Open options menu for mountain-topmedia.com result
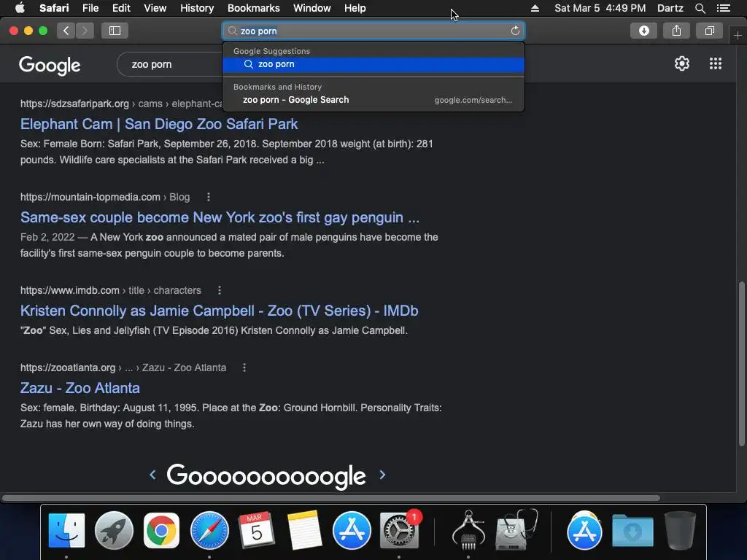Viewport: 747px width, 560px height. click(208, 197)
